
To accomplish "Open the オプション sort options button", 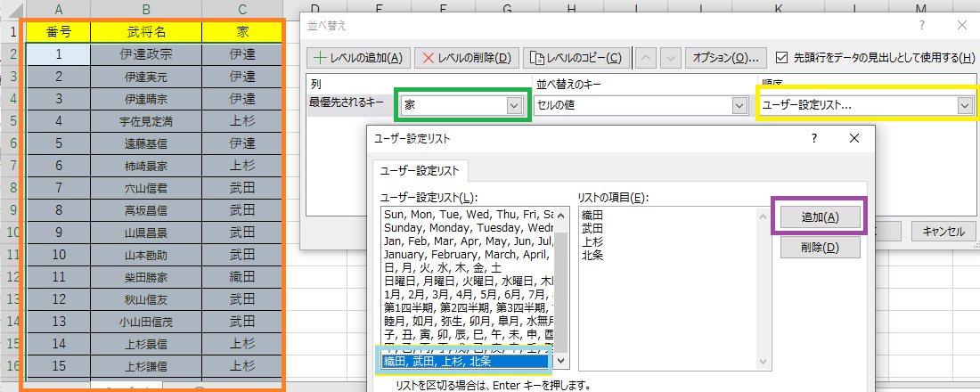I will (725, 58).
